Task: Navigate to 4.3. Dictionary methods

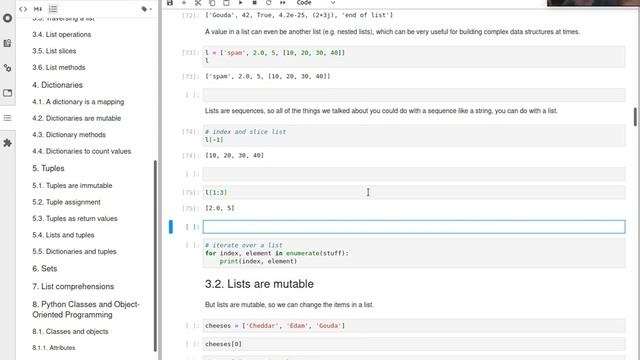Action: point(69,135)
